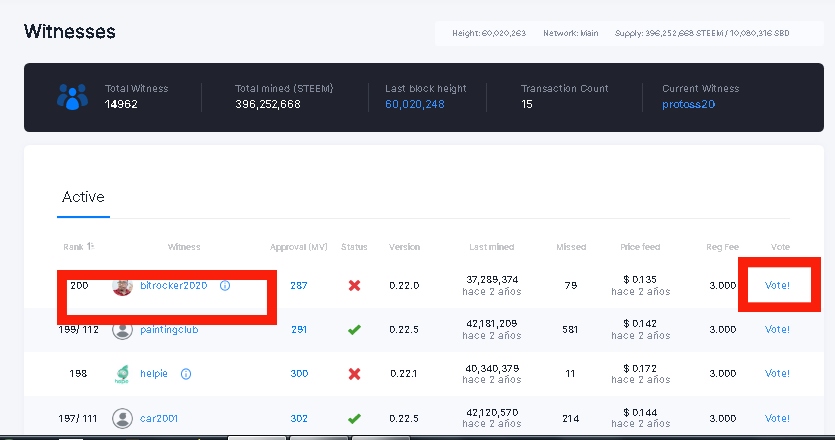Click the car2001 default avatar icon
835x440 pixels.
(x=122, y=418)
